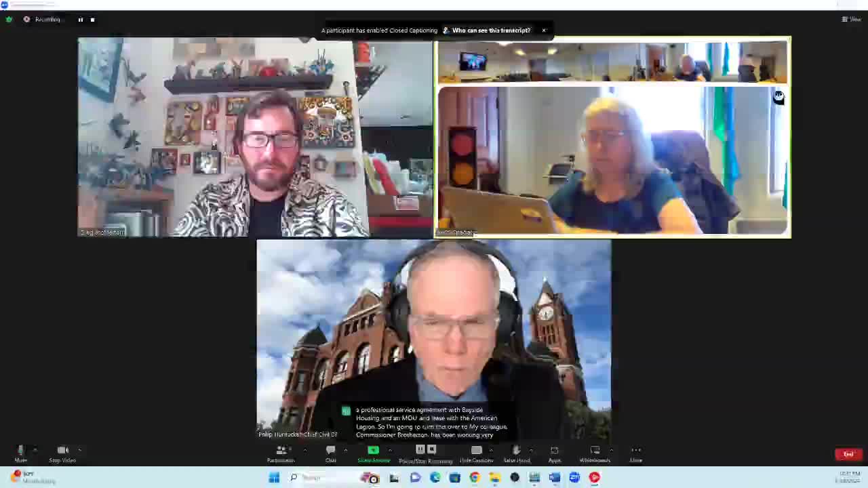The image size is (868, 488).
Task: Stop recording using top-left square icon
Action: pos(92,20)
